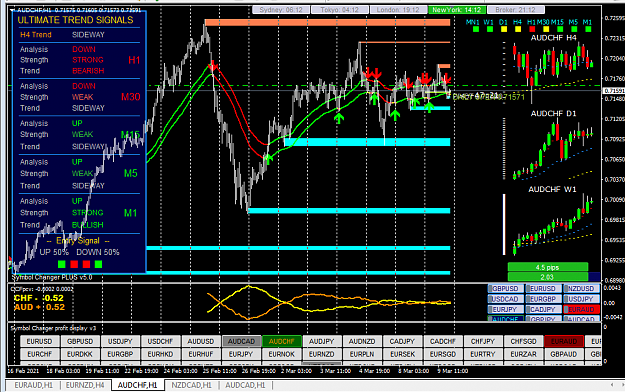Click the D1 timeframe yellow square
The image size is (625, 392).
click(x=504, y=29)
